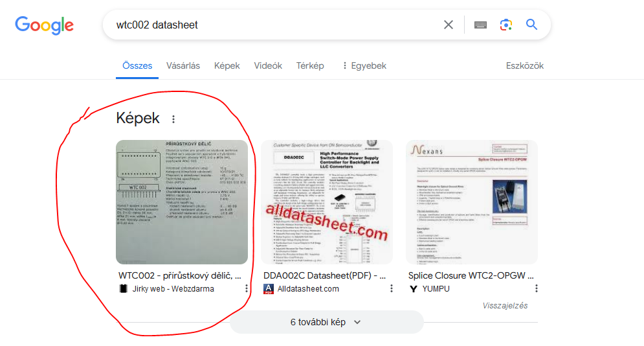Switch to the Képek tab
The width and height of the screenshot is (644, 346).
(x=227, y=65)
